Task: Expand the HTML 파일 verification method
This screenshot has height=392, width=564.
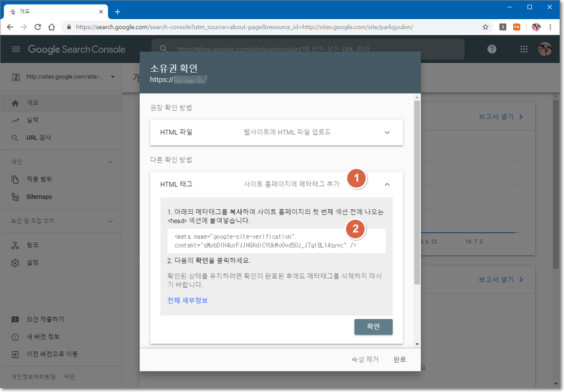Action: tap(276, 133)
